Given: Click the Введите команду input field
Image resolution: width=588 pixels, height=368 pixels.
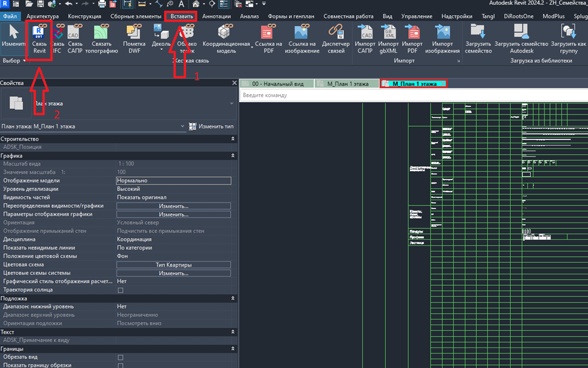Looking at the screenshot, I should [414, 95].
